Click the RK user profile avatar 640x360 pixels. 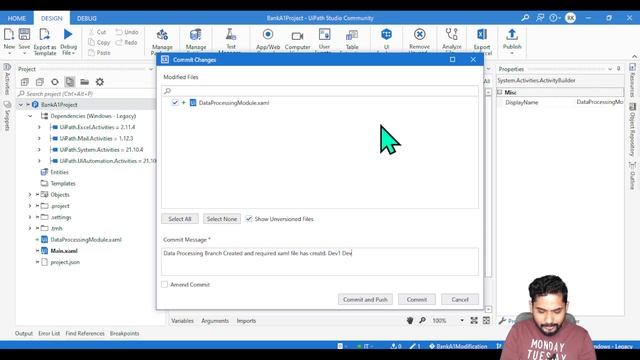click(570, 18)
